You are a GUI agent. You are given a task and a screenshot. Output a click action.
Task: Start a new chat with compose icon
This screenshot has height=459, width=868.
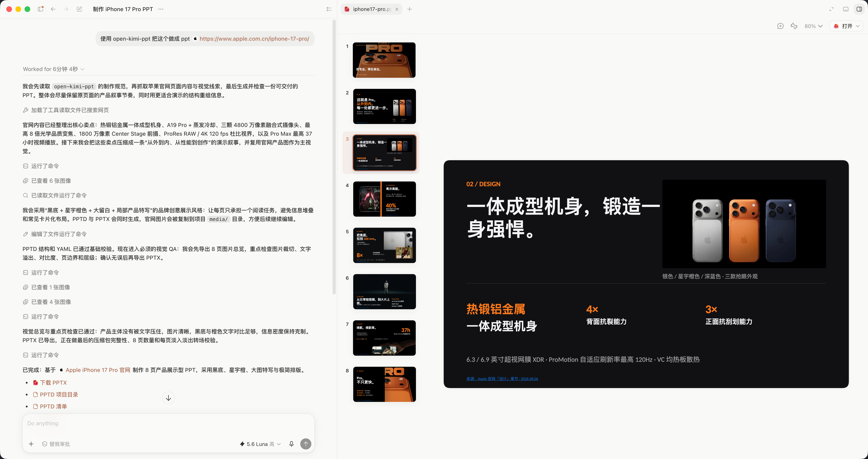click(x=79, y=9)
